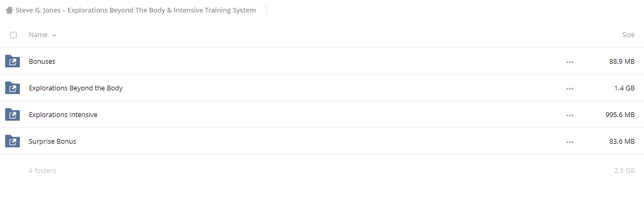The image size is (644, 198).
Task: Open the Explorations Beyond the Body folder
Action: tap(76, 88)
